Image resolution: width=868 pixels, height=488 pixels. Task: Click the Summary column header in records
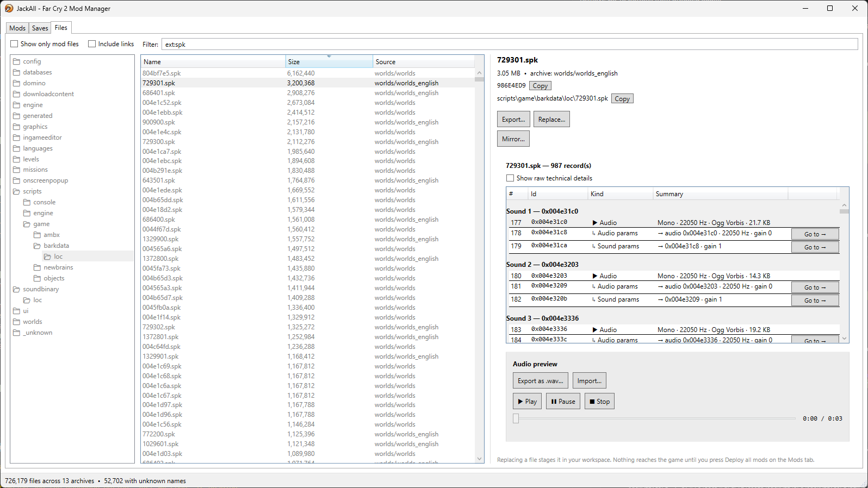point(720,194)
